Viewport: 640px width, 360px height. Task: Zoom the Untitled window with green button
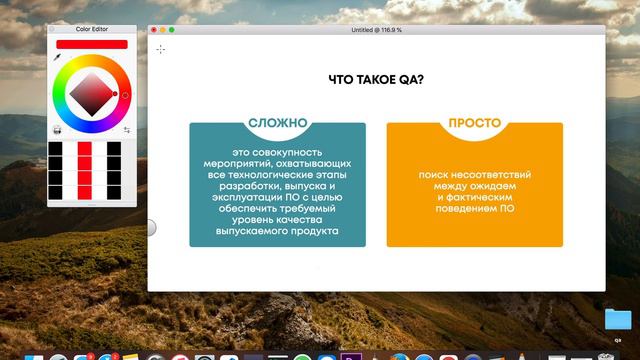pos(172,30)
